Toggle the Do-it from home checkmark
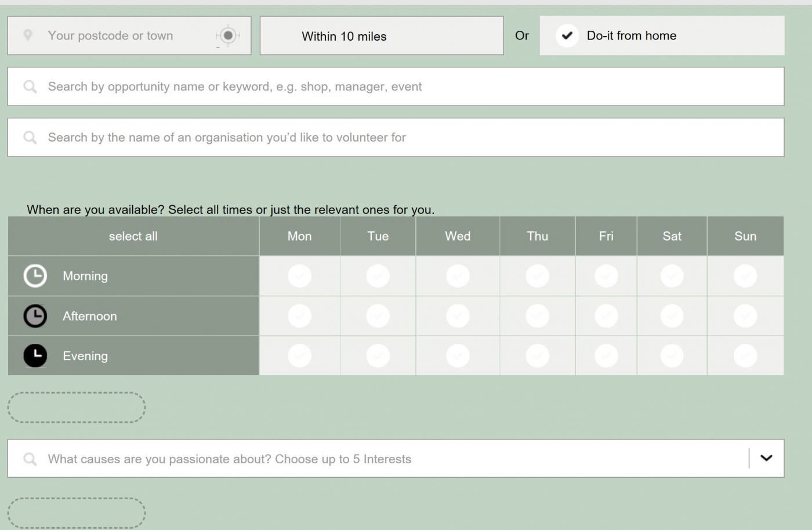The height and width of the screenshot is (530, 812). (x=567, y=35)
